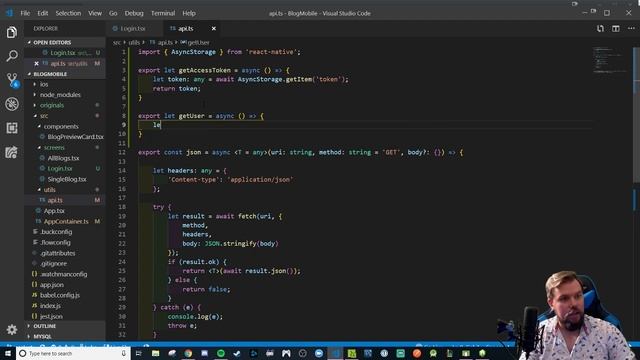The width and height of the screenshot is (640, 360).
Task: Open AllBlogs.tsx file
Action: pyautogui.click(x=63, y=158)
